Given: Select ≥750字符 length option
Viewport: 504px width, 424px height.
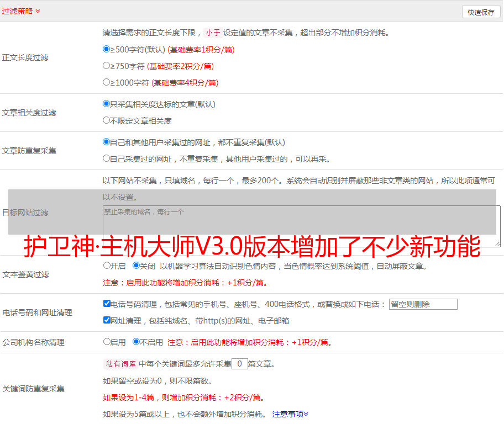Looking at the screenshot, I should click(107, 66).
